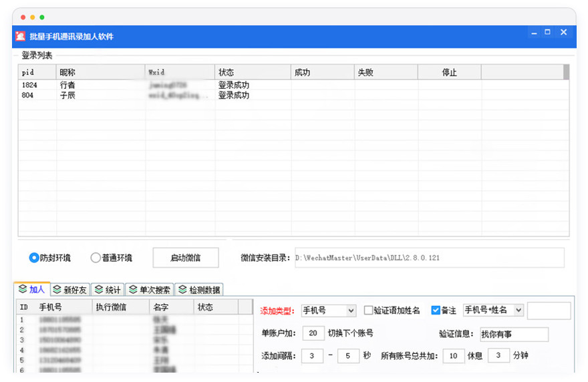
Task: Click the 状态 column header in contact list
Action: coord(216,307)
